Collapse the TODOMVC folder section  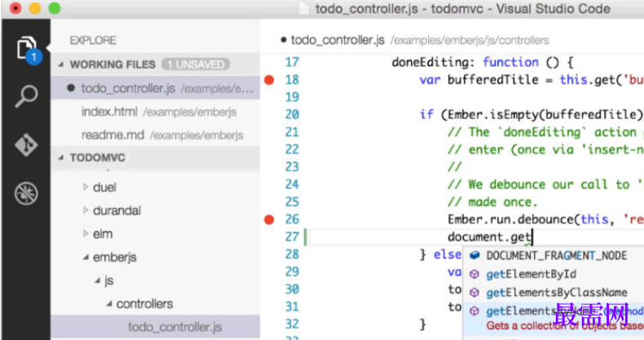coord(61,157)
